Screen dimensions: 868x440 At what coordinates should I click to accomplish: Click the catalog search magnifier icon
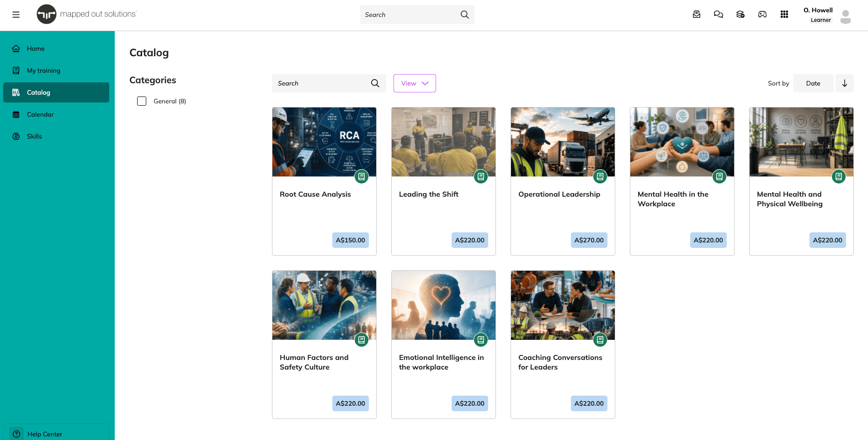pos(375,83)
